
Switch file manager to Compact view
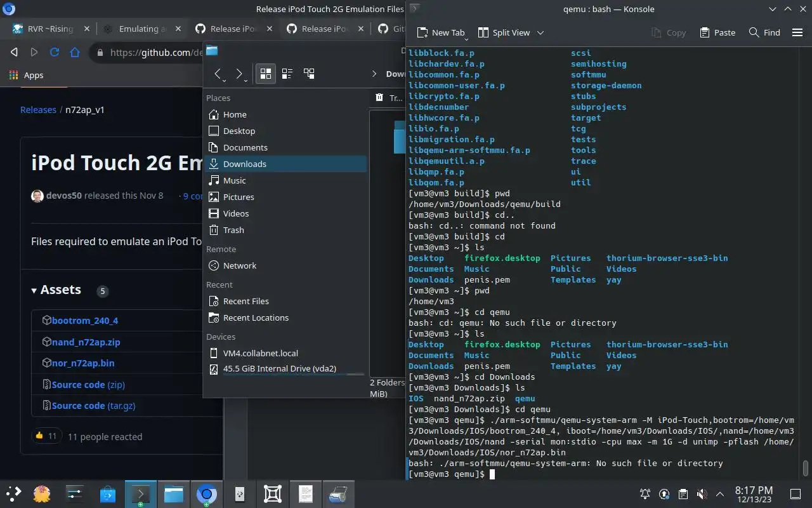(x=287, y=74)
